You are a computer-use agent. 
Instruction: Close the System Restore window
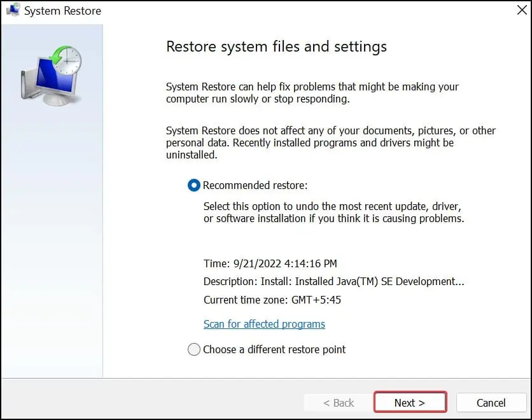522,10
